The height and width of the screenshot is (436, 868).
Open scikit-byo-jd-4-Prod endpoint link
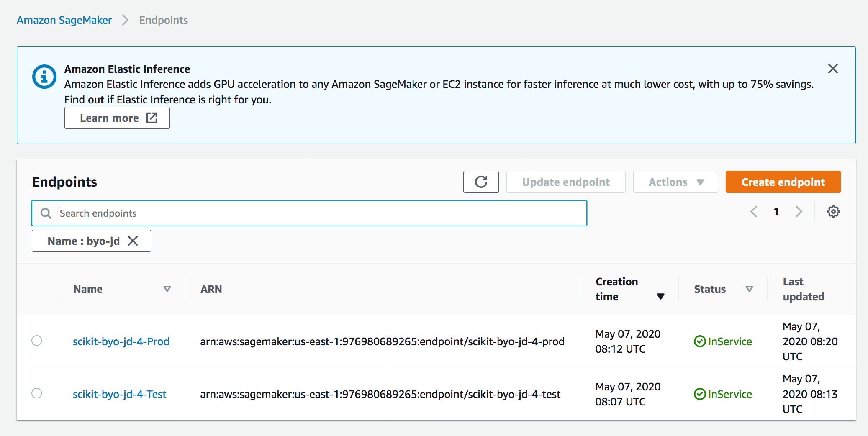121,341
